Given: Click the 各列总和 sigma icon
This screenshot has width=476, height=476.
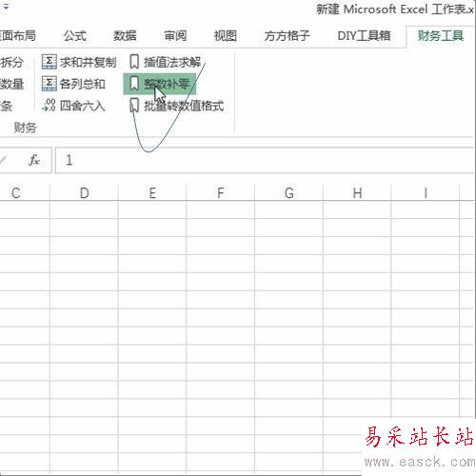Looking at the screenshot, I should coord(50,84).
